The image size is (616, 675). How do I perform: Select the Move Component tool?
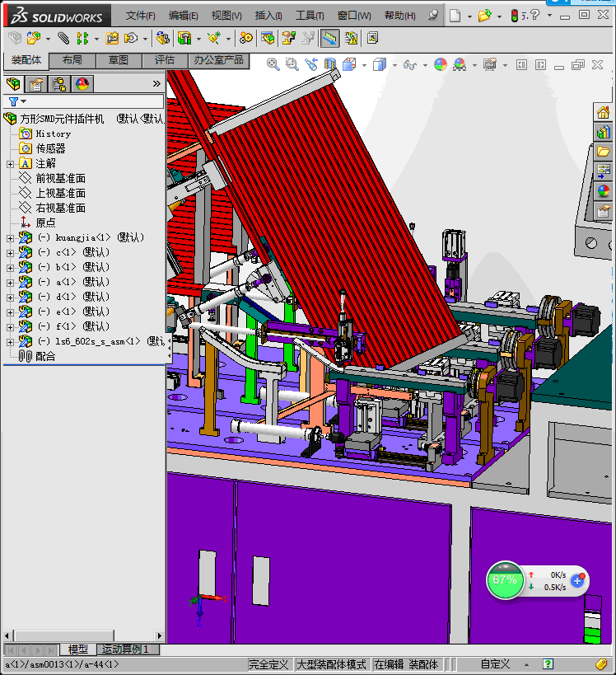coord(130,38)
